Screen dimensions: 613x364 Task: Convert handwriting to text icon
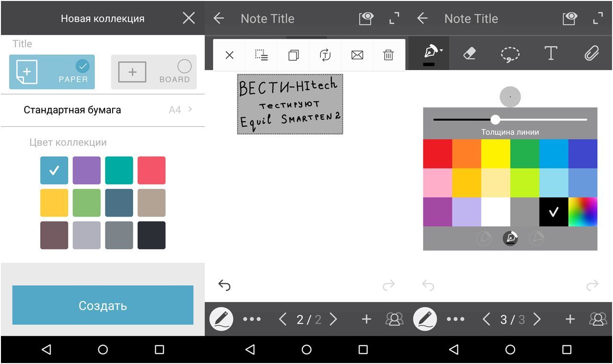click(x=325, y=55)
